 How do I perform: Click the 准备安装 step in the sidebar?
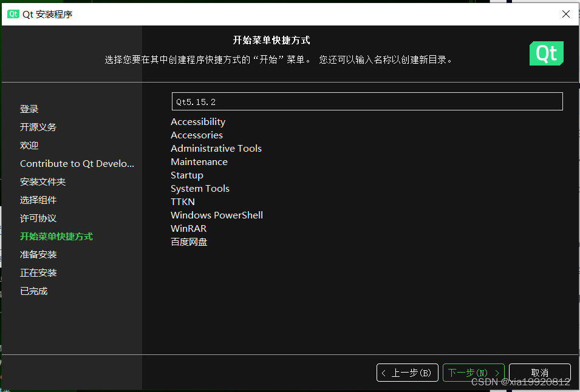[x=38, y=255]
